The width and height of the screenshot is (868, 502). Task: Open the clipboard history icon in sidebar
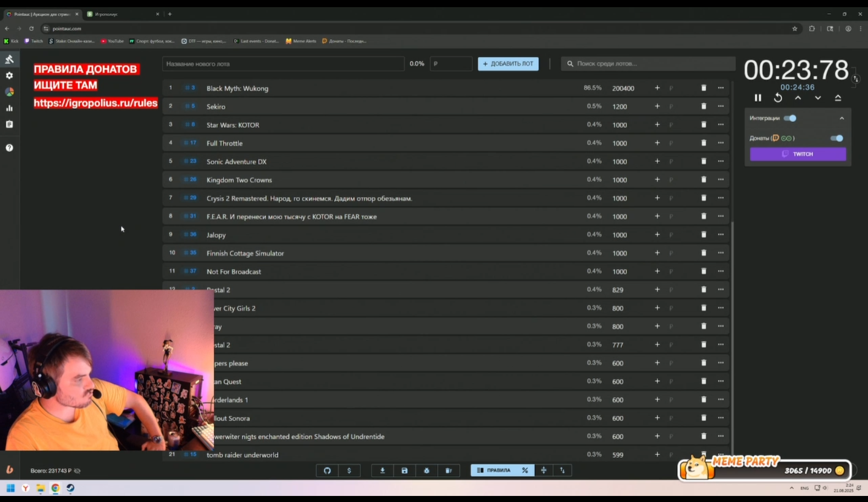[x=9, y=124]
